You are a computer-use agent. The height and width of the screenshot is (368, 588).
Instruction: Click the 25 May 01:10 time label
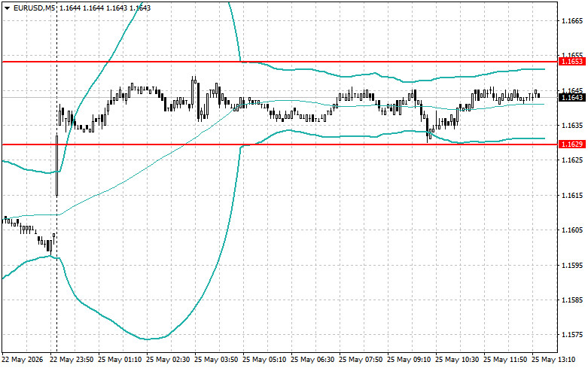click(120, 360)
